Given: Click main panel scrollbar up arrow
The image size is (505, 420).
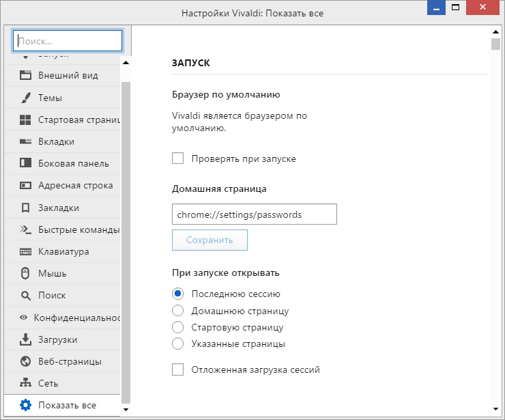Looking at the screenshot, I should pyautogui.click(x=495, y=31).
